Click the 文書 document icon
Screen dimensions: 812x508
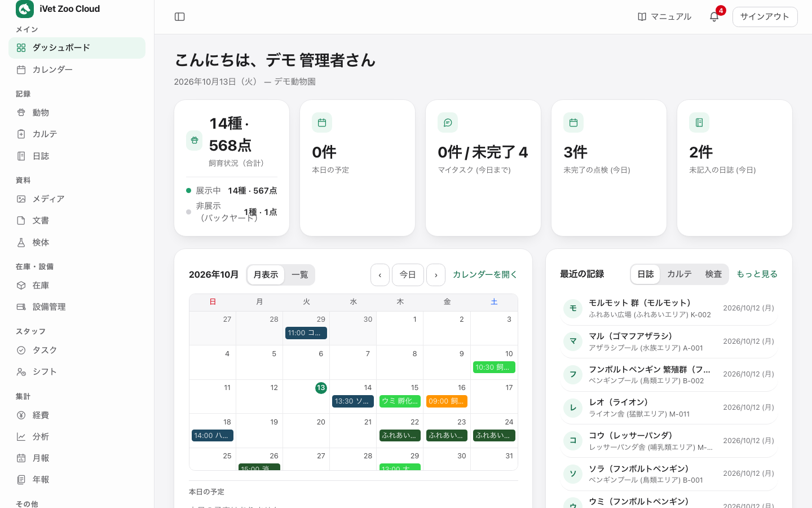tap(21, 221)
